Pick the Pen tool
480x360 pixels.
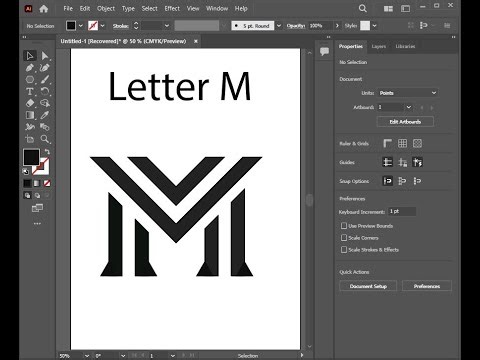(x=30, y=68)
